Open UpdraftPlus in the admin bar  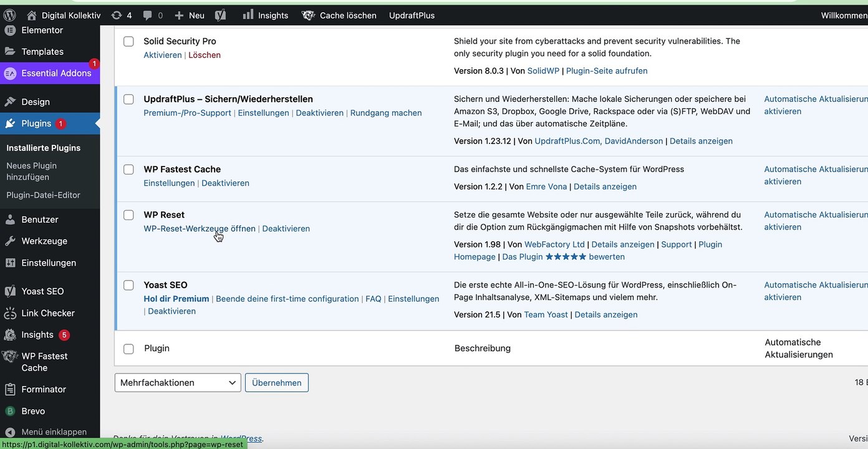[412, 15]
